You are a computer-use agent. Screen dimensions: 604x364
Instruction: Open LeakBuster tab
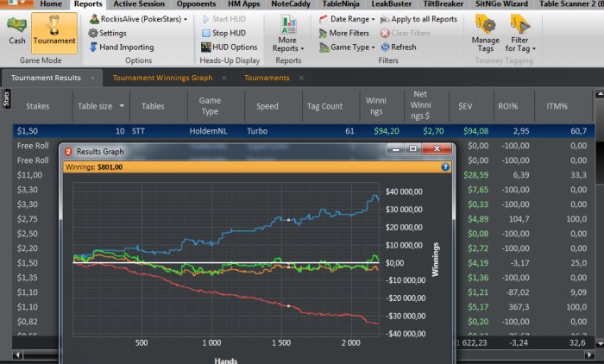pos(392,4)
